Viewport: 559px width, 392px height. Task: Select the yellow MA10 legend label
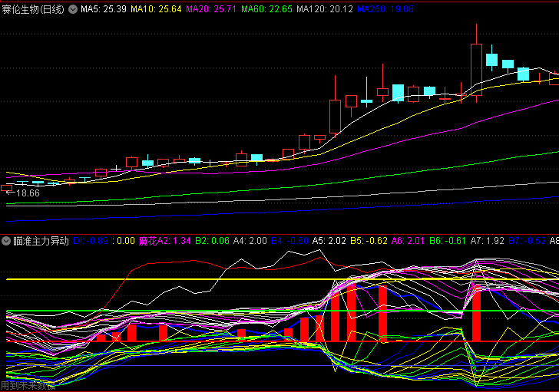click(156, 10)
